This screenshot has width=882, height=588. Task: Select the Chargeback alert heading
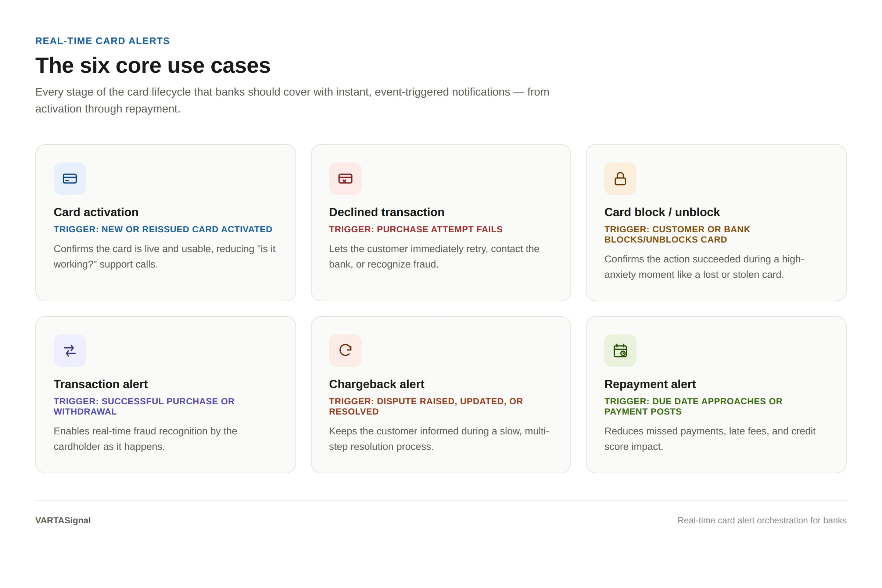coord(376,384)
